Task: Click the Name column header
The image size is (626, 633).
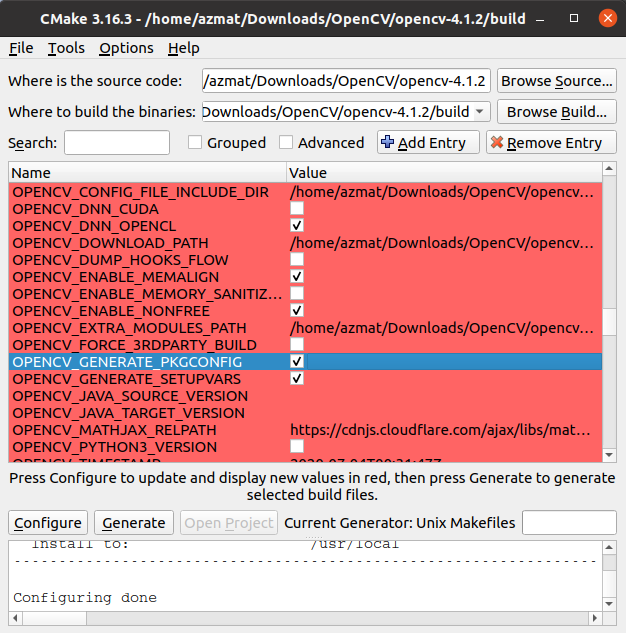Action: pos(148,172)
